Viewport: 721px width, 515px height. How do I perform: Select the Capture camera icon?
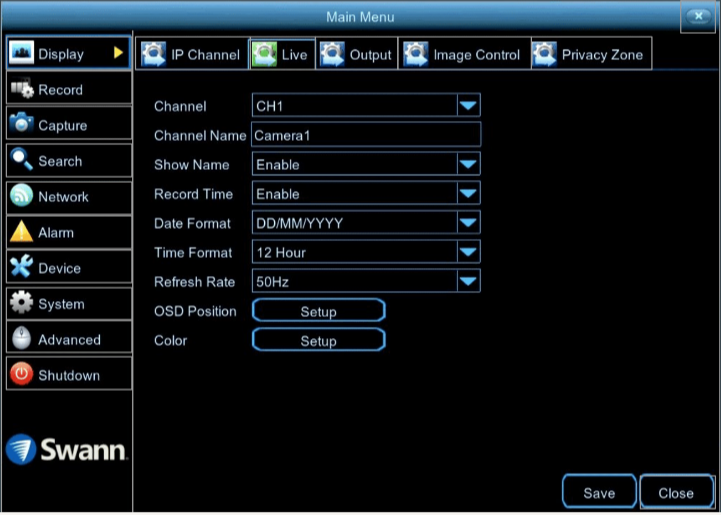click(21, 126)
